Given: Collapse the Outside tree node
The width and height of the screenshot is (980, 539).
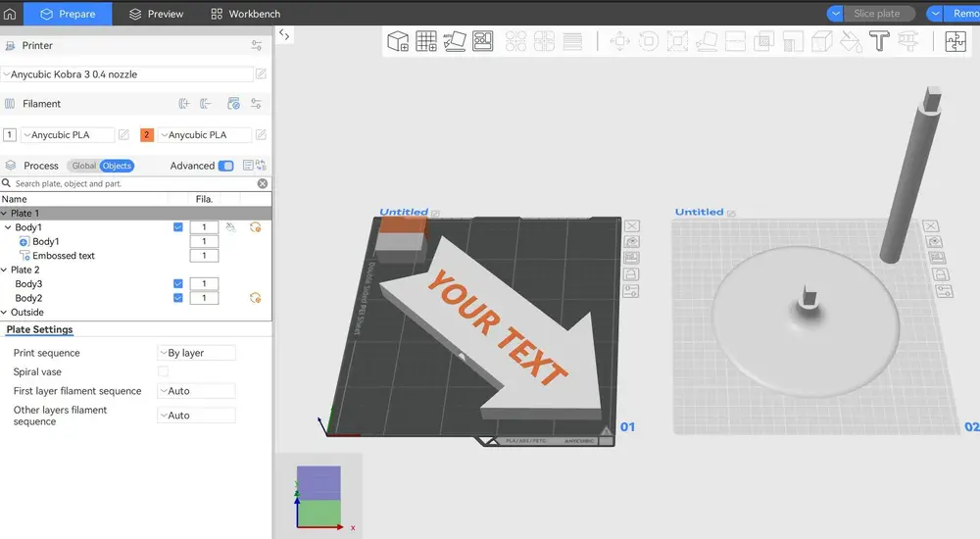Looking at the screenshot, I should coord(4,312).
